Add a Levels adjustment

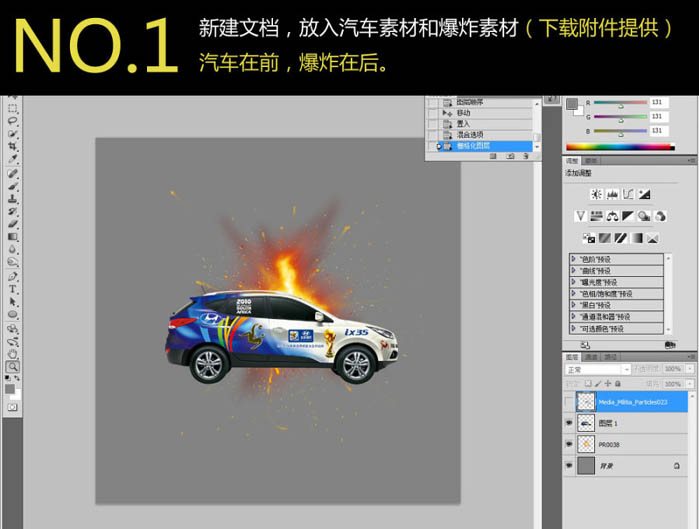pos(613,194)
